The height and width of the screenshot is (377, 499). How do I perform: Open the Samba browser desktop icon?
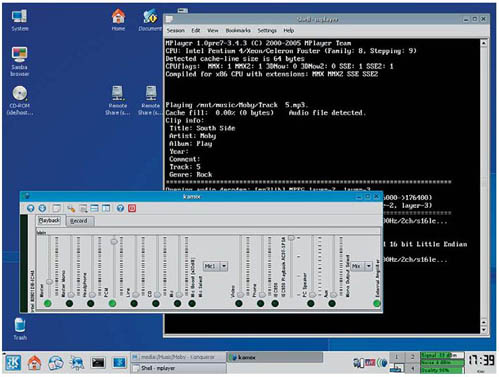tap(20, 62)
